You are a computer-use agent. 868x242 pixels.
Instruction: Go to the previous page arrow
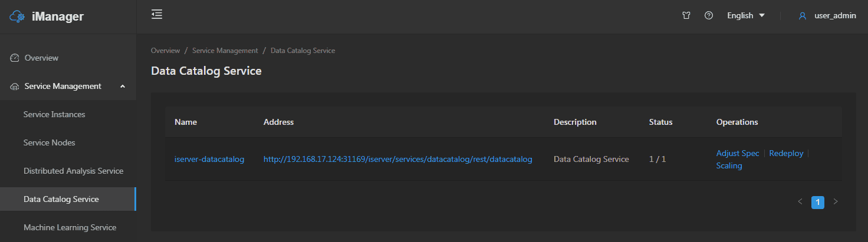coord(800,202)
